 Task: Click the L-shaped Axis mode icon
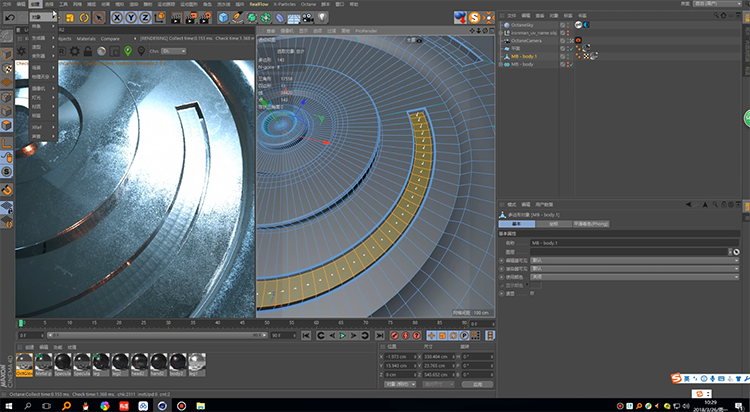click(6, 143)
